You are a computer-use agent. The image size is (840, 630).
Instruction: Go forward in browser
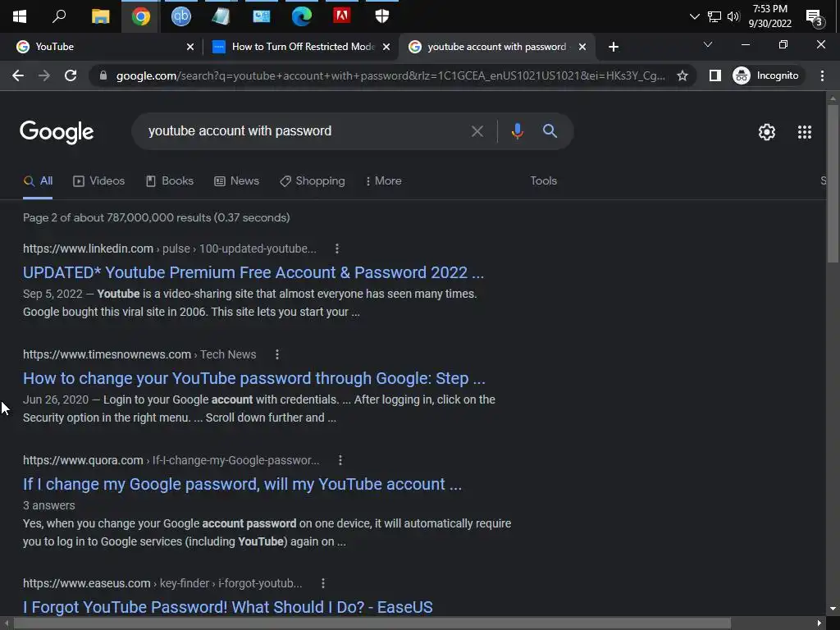pos(44,75)
